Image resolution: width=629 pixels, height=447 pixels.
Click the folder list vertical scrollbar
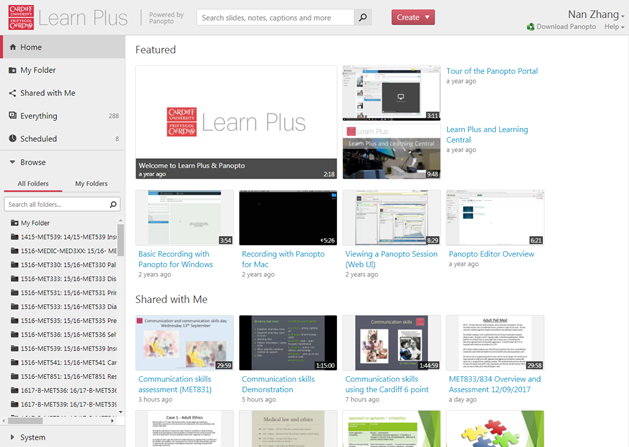pyautogui.click(x=120, y=240)
